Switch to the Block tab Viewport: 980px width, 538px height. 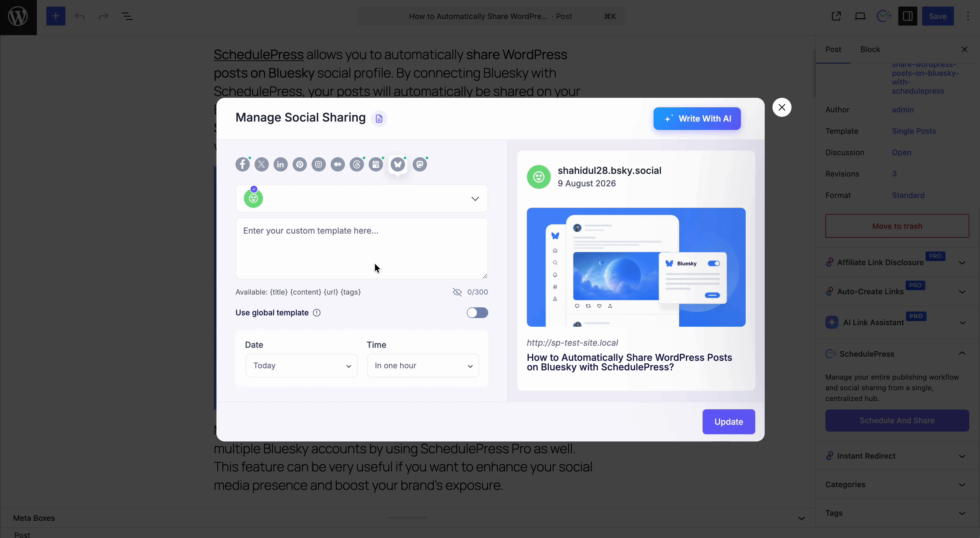coord(870,49)
